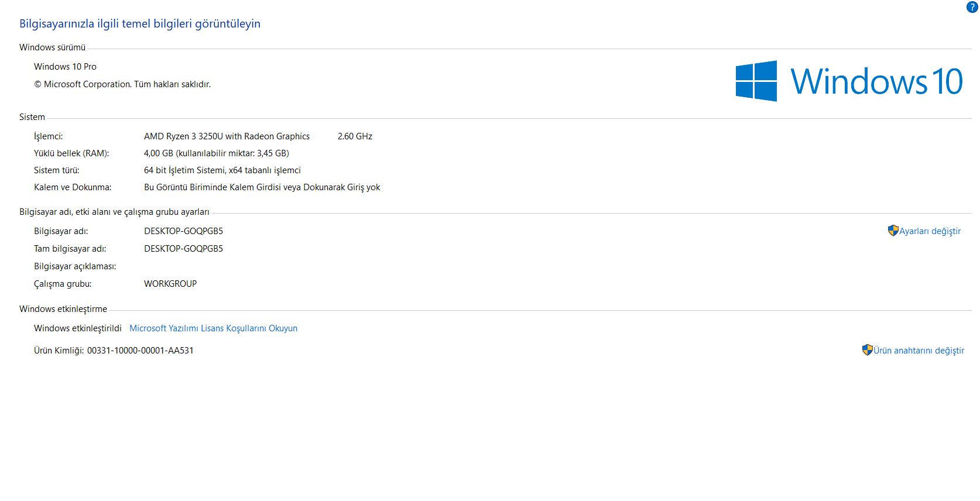Open the Ürün anahtarını değiştir link
Viewport: 980px width, 501px height.
(x=919, y=351)
